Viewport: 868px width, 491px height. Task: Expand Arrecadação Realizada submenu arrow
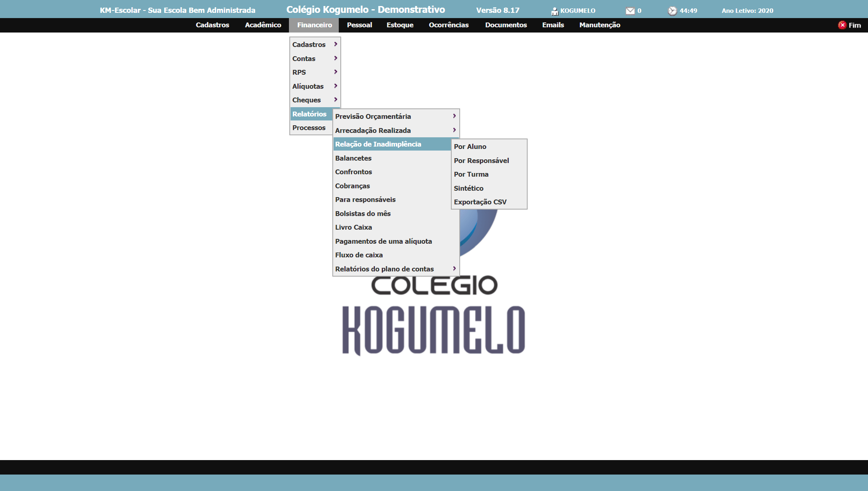(454, 130)
